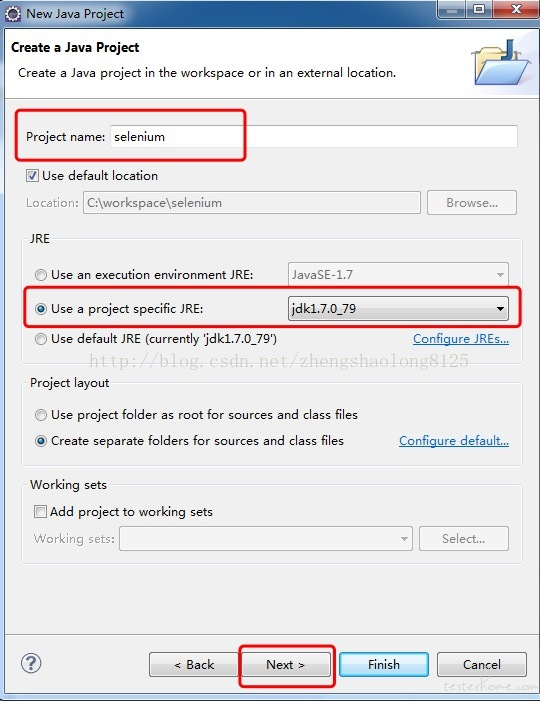Image resolution: width=540 pixels, height=701 pixels.
Task: Close the dialog with the X button
Action: pyautogui.click(x=515, y=10)
